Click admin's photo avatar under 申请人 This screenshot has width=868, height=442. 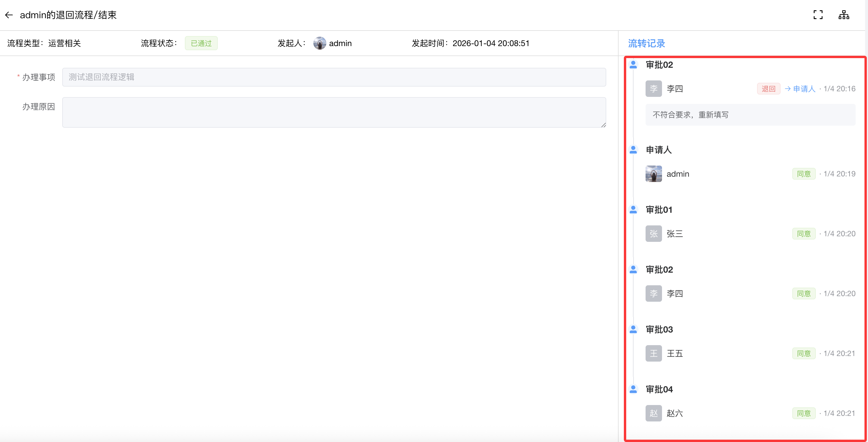tap(653, 174)
